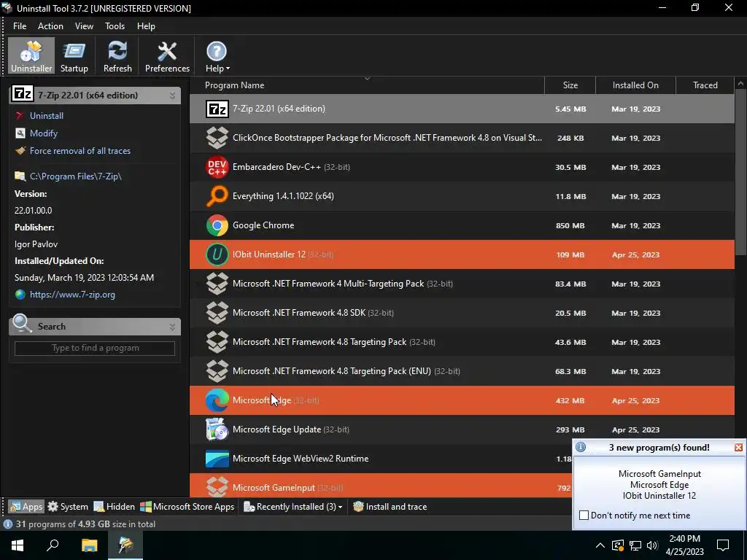Click the magnifier icon in Search panel
Viewport: 747px width, 560px height.
(x=22, y=324)
